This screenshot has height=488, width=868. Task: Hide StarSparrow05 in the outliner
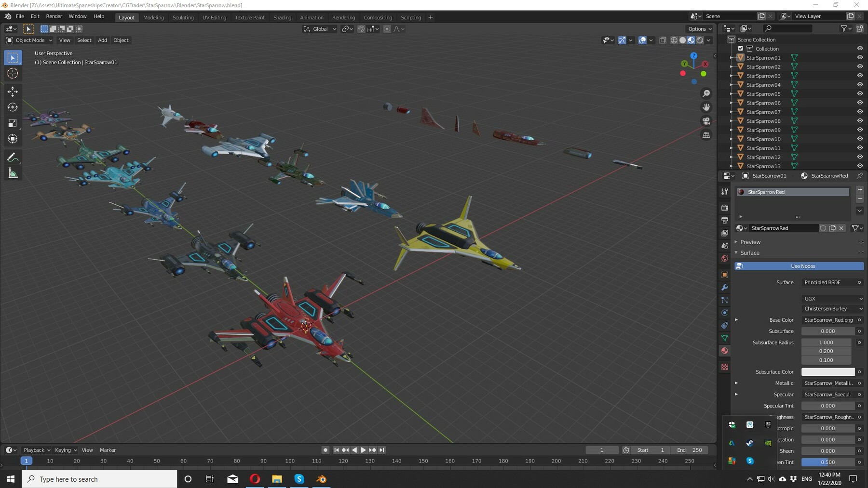(860, 93)
